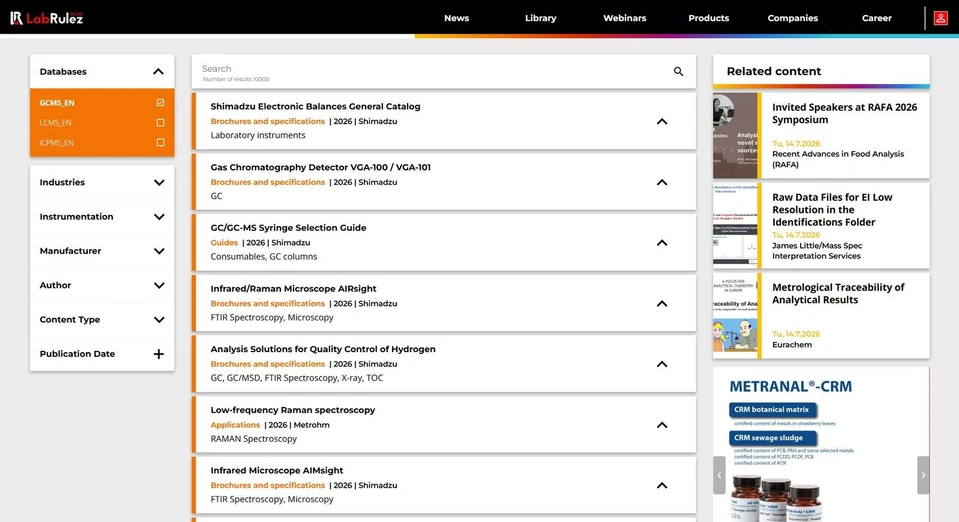The width and height of the screenshot is (959, 522).
Task: Open the Products menu
Action: pyautogui.click(x=708, y=18)
